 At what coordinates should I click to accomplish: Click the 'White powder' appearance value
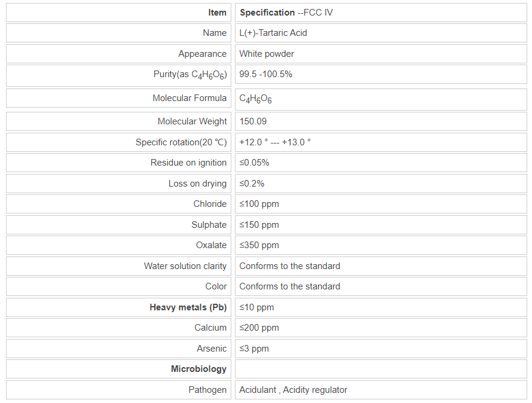click(267, 54)
